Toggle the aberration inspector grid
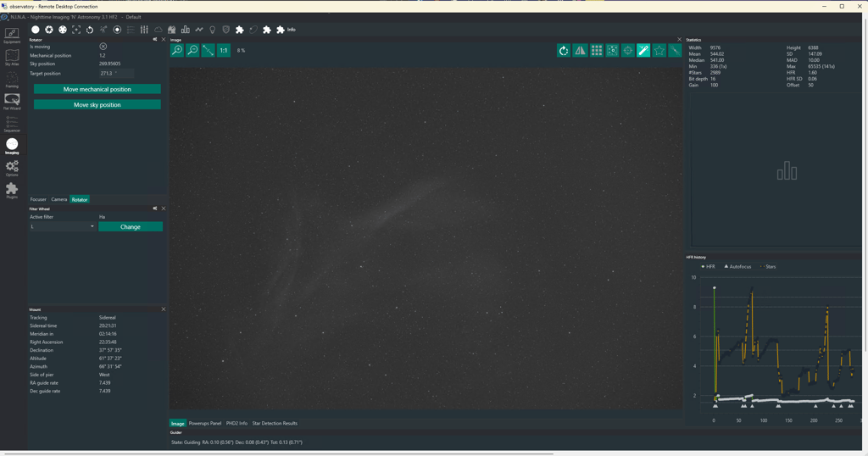The height and width of the screenshot is (456, 868). [x=596, y=50]
